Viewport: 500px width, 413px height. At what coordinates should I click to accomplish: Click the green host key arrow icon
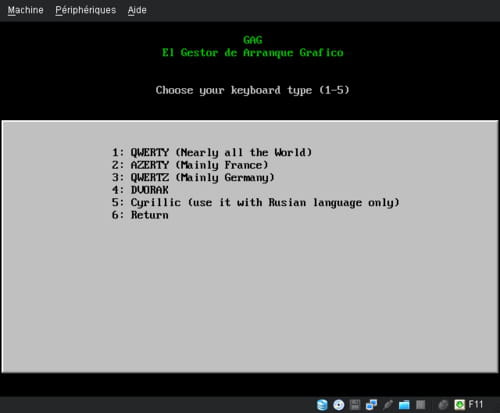click(x=459, y=405)
